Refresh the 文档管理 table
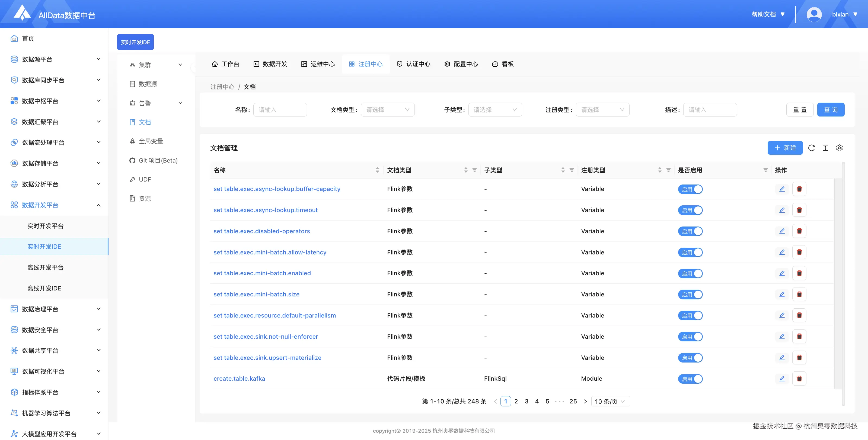The height and width of the screenshot is (440, 868). point(812,148)
